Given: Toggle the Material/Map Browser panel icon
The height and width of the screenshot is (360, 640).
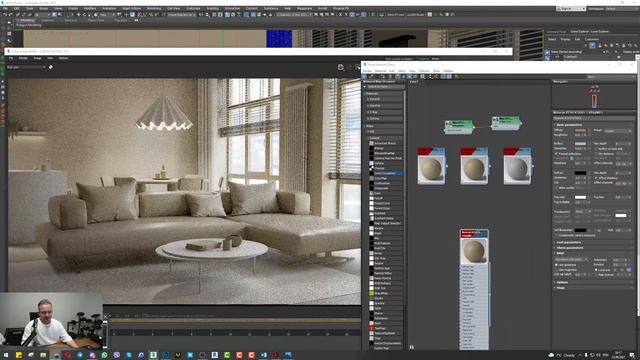Looking at the screenshot, I should click(x=444, y=76).
